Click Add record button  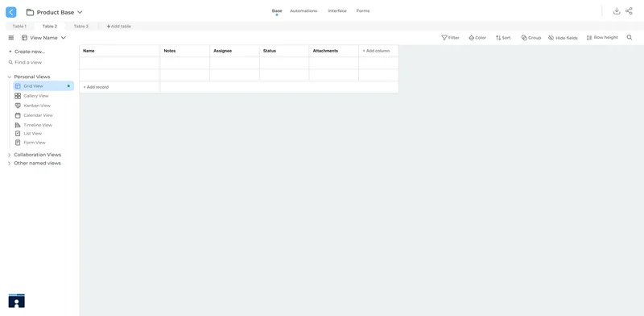119,87
